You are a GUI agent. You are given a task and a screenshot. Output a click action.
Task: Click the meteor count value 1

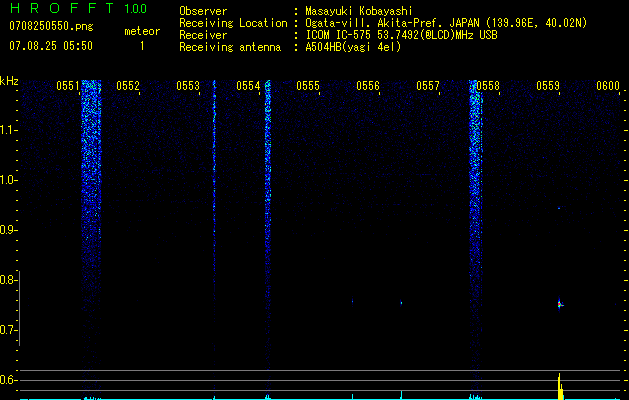coord(142,46)
